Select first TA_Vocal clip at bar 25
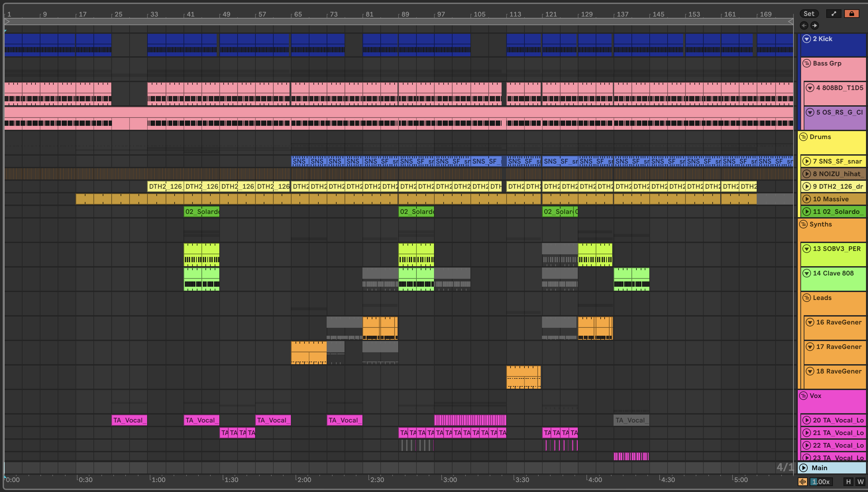This screenshot has height=492, width=868. pos(129,420)
